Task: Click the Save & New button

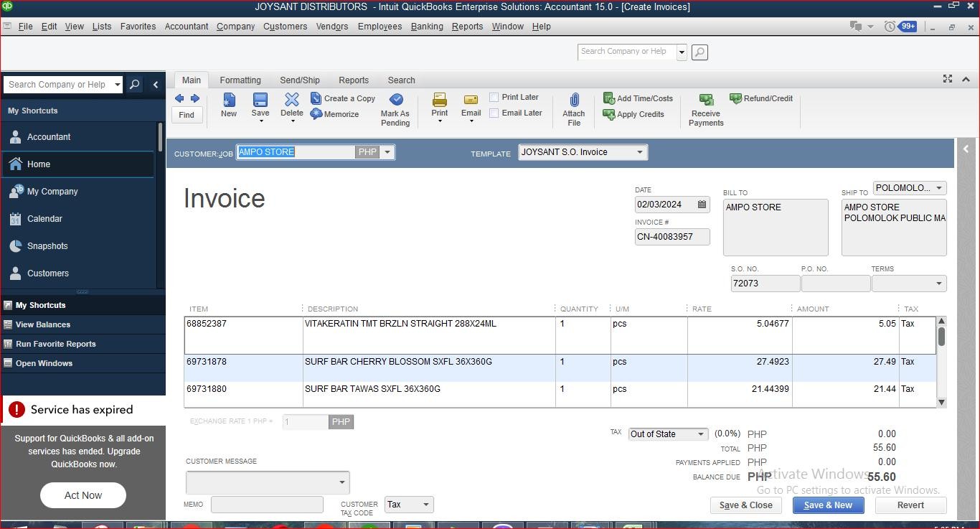Action: 828,505
